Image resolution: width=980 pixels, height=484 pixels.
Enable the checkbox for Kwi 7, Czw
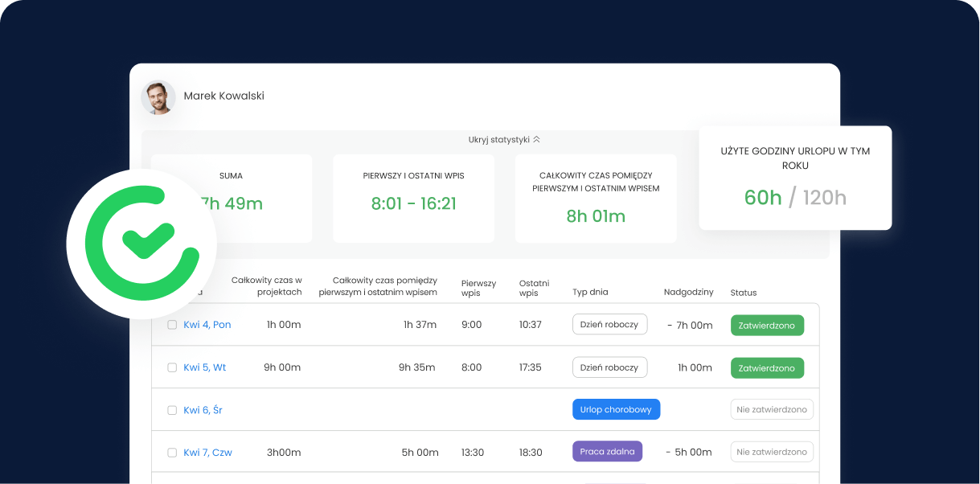coord(172,453)
